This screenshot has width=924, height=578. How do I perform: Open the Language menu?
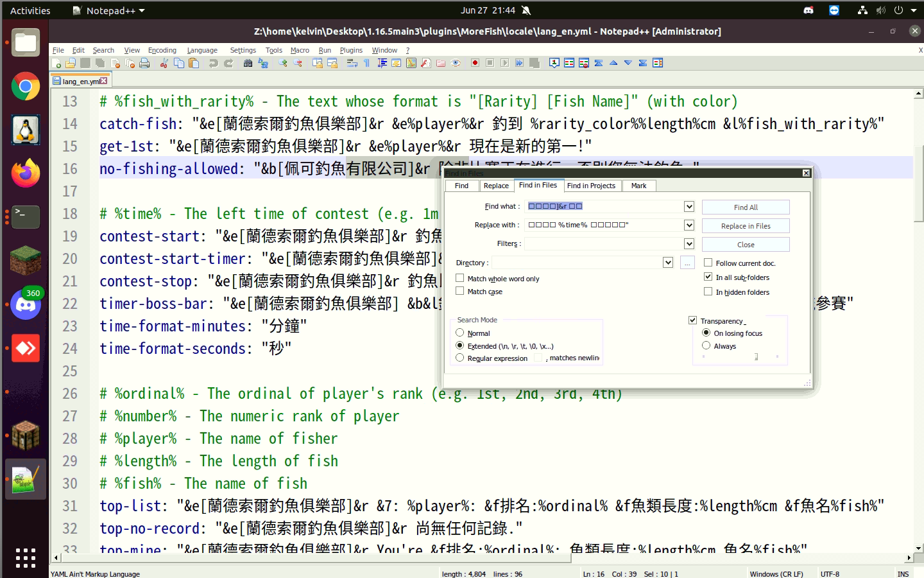point(202,50)
